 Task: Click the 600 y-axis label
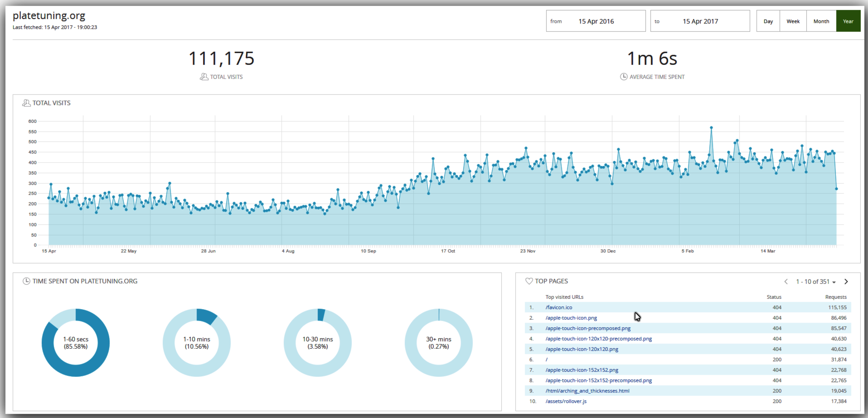pyautogui.click(x=32, y=121)
